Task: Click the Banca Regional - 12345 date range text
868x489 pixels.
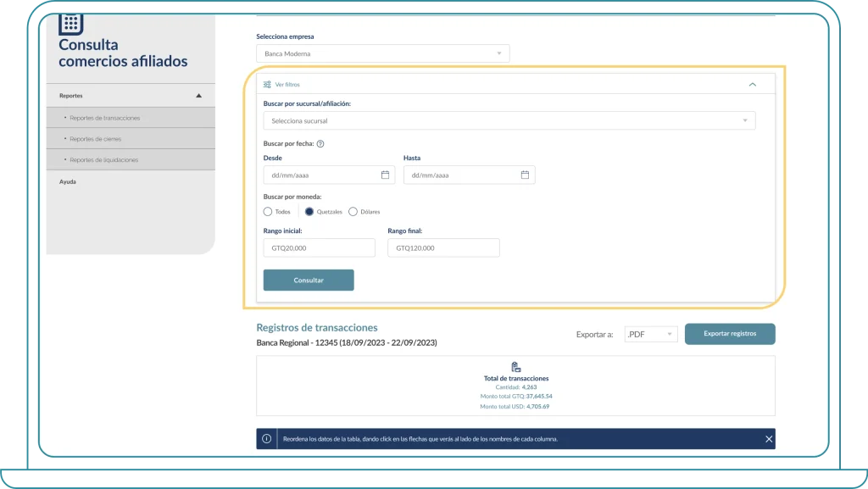Action: pos(347,343)
